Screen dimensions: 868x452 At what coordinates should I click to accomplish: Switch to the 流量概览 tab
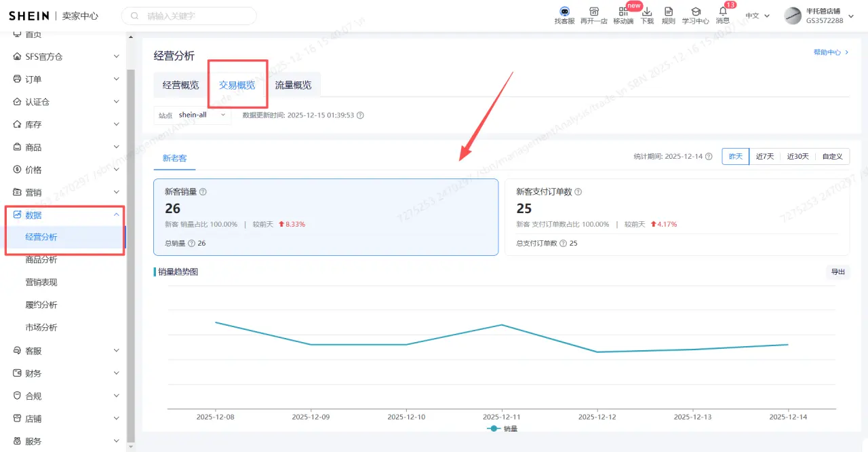tap(294, 86)
